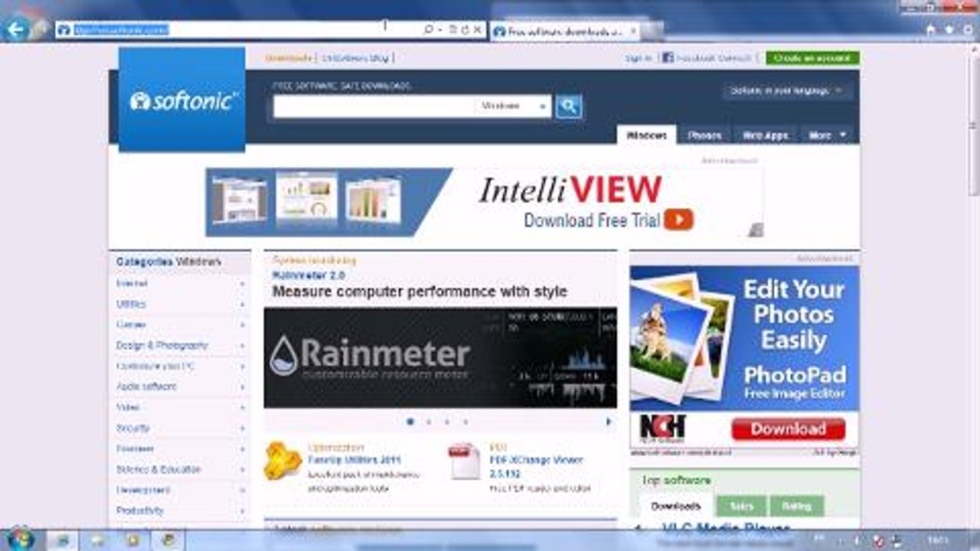Screen dimensions: 980x551
Task: Click the green Create an account button
Action: coord(812,58)
